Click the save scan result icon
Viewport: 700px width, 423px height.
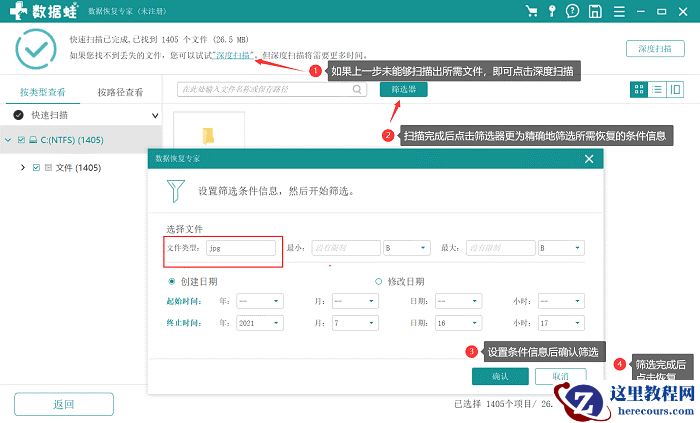pos(595,11)
